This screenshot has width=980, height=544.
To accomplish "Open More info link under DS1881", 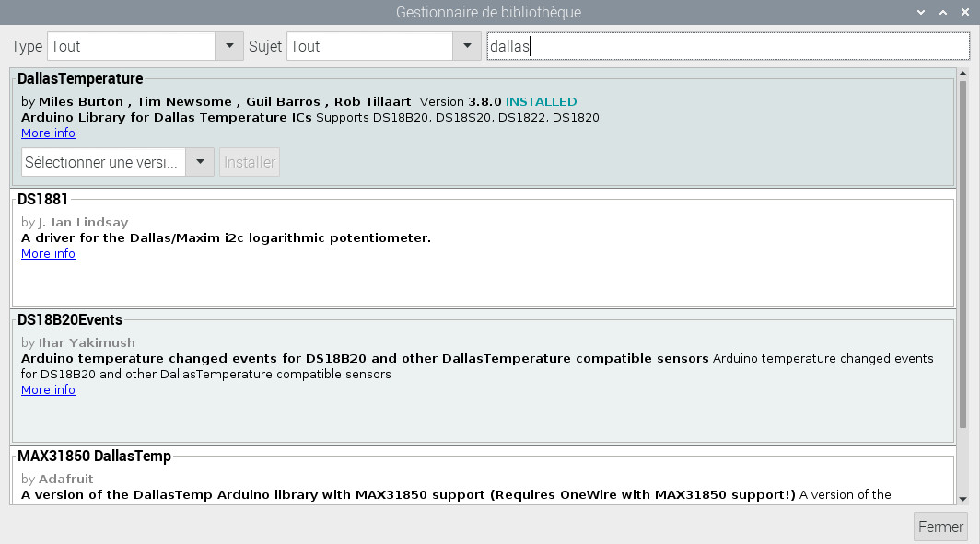I will [x=48, y=254].
